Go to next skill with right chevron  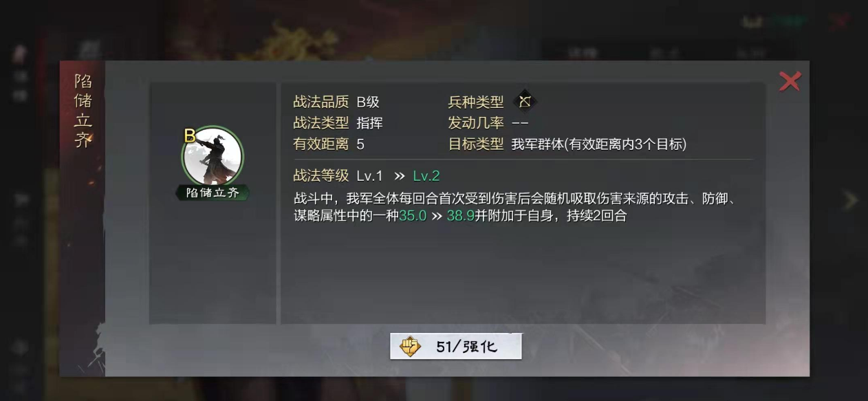point(851,200)
